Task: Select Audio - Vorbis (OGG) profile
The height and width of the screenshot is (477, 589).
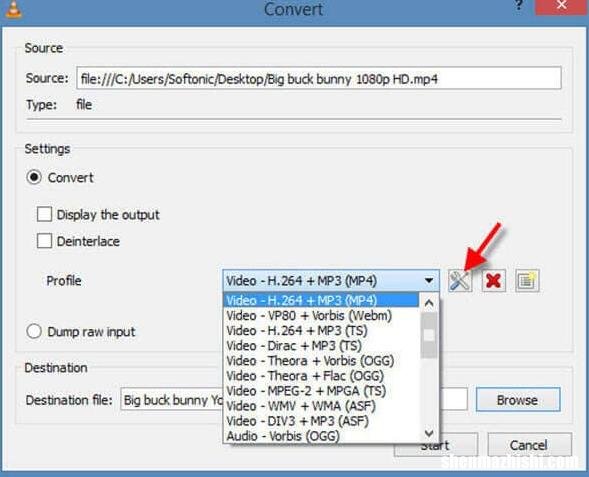Action: click(283, 436)
